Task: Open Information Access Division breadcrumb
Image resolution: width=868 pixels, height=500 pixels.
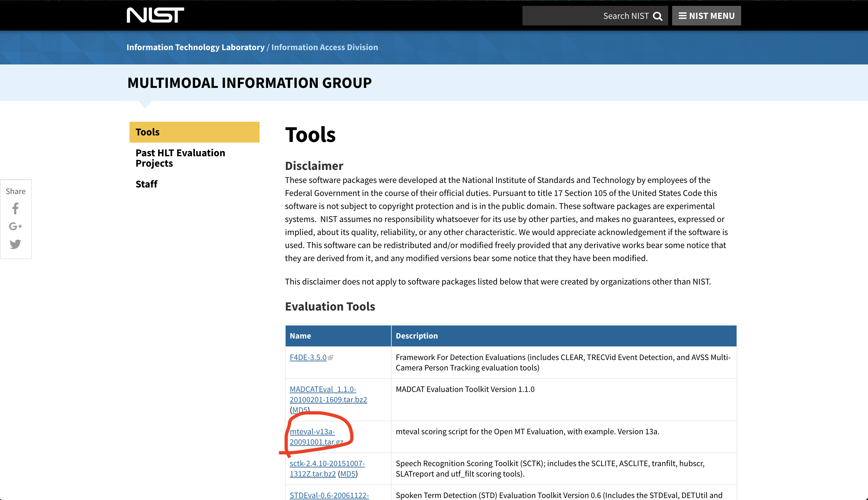Action: pos(324,47)
